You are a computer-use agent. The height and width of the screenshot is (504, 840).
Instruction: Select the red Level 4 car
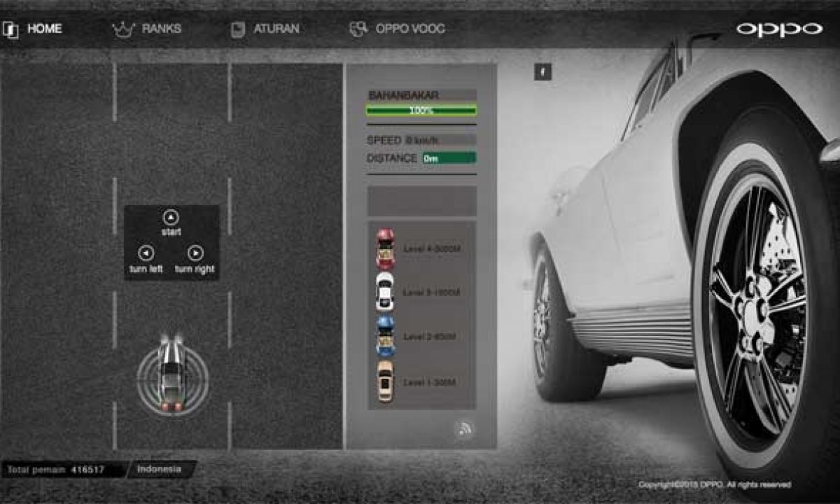click(x=385, y=248)
